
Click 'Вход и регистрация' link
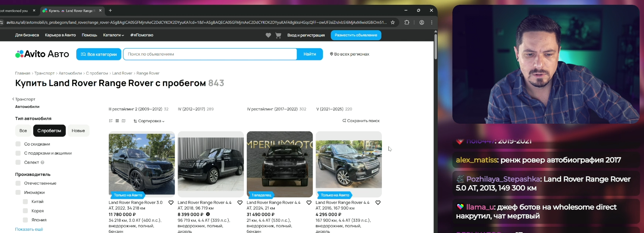(x=306, y=35)
